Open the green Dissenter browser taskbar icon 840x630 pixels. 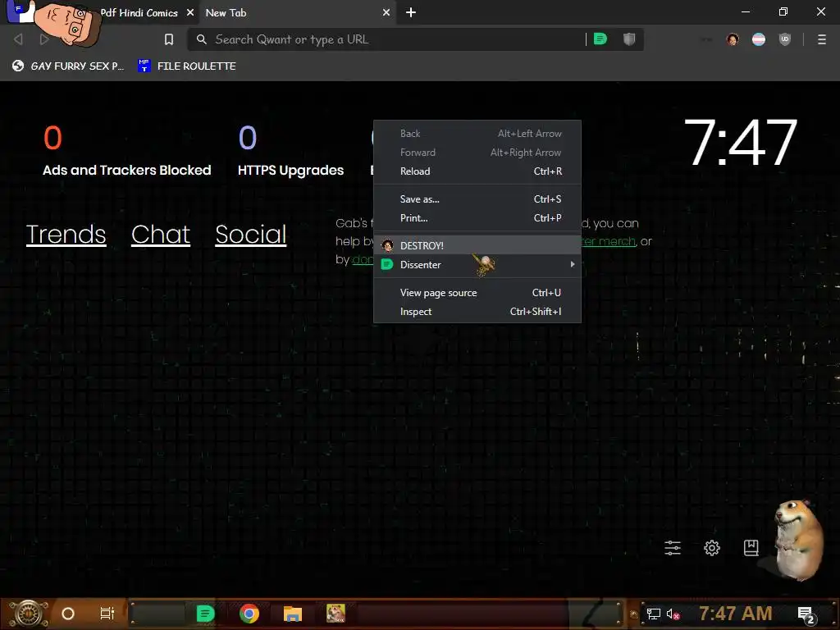(x=205, y=614)
